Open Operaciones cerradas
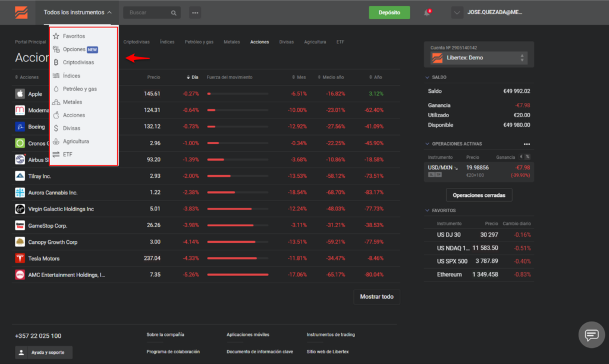This screenshot has width=609, height=364. [x=479, y=195]
